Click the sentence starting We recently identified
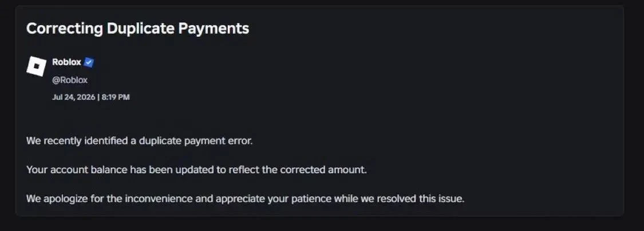 (139, 141)
